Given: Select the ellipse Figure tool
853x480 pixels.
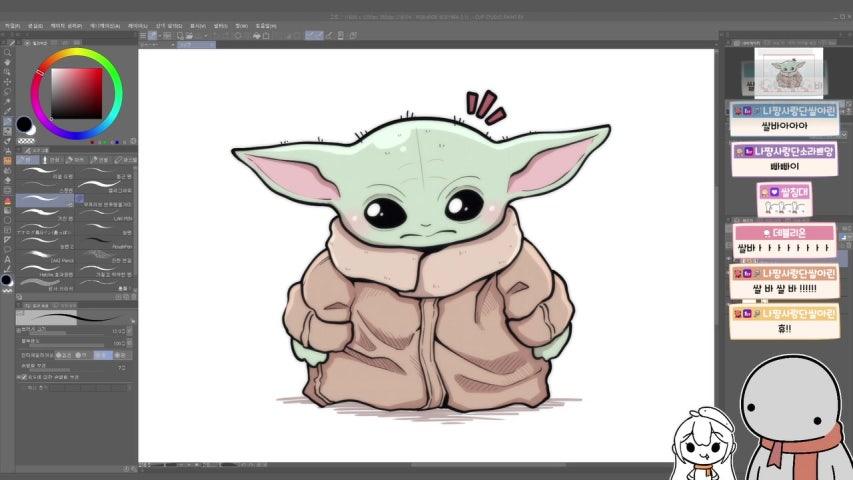Looking at the screenshot, I should coord(7,220).
